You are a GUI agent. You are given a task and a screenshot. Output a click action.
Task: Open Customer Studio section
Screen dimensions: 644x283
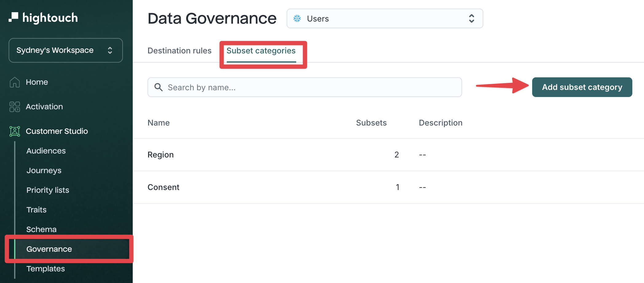tap(57, 131)
